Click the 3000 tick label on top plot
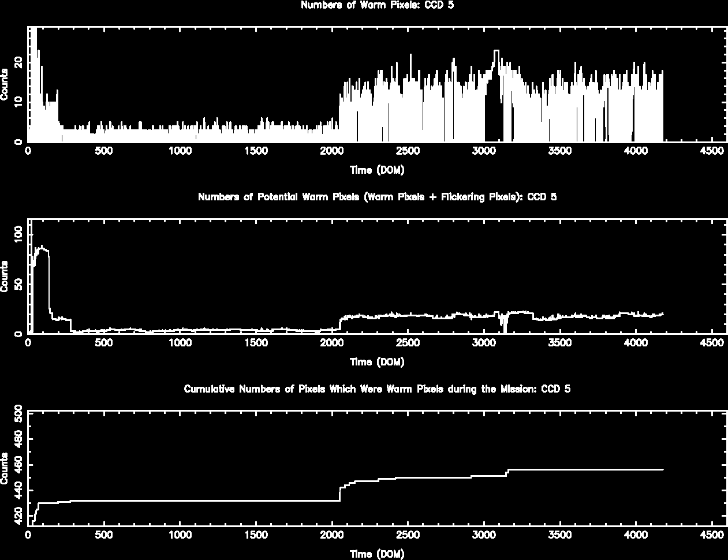This screenshot has height=560, width=728. click(x=484, y=151)
